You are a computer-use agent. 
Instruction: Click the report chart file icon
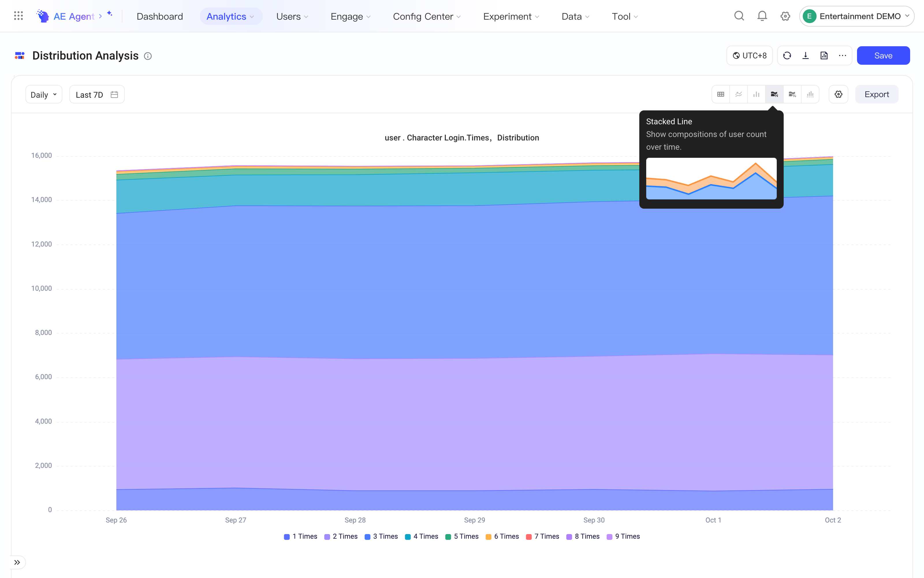824,56
